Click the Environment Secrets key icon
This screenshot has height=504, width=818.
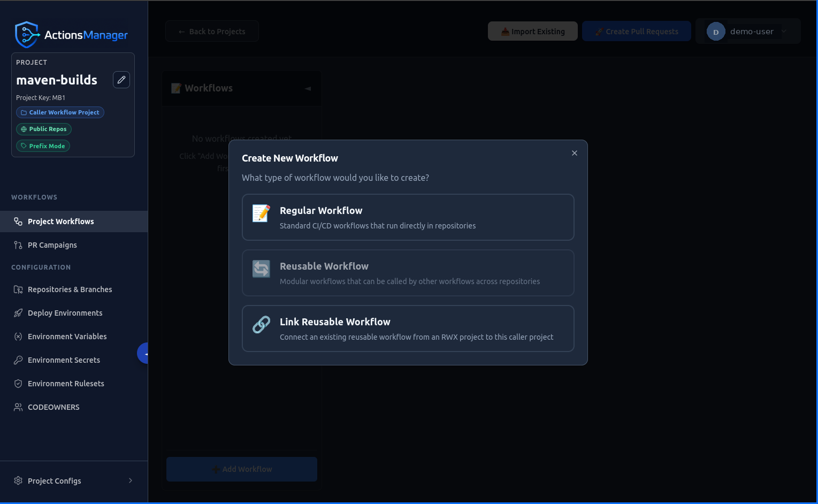(x=18, y=360)
